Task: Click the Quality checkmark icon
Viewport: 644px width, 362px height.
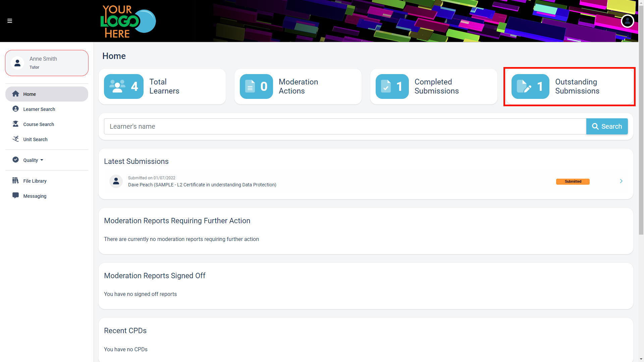Action: [x=15, y=160]
